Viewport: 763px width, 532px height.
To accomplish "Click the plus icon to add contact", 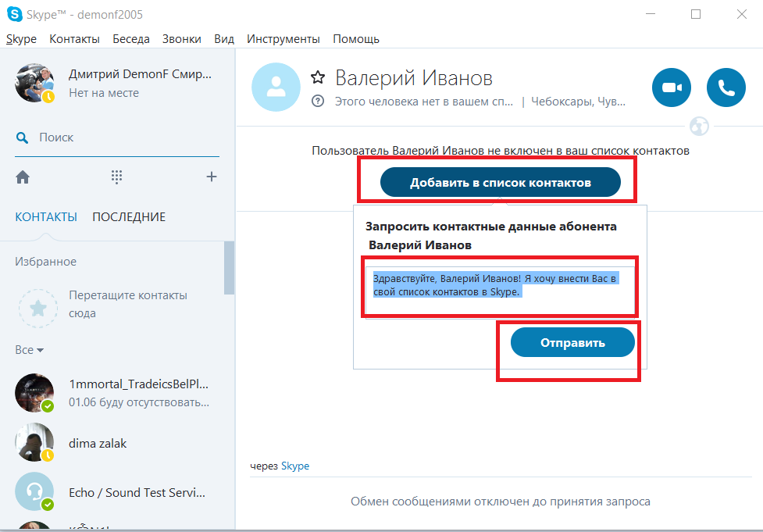I will [x=211, y=177].
